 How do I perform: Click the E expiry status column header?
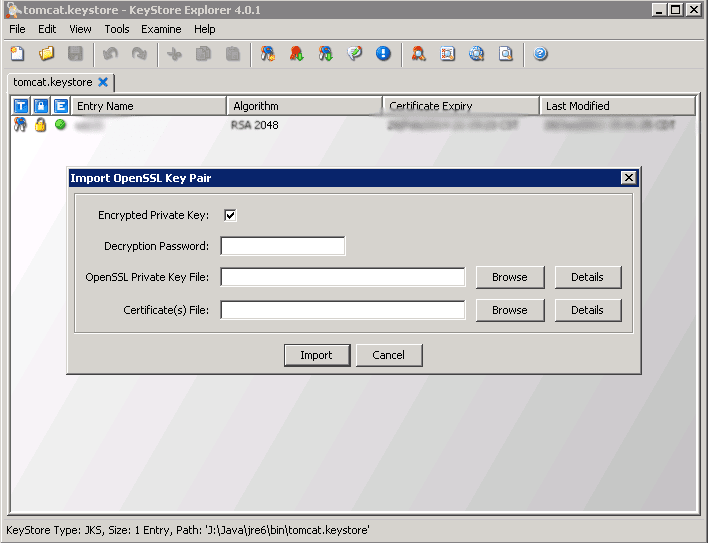[x=61, y=106]
